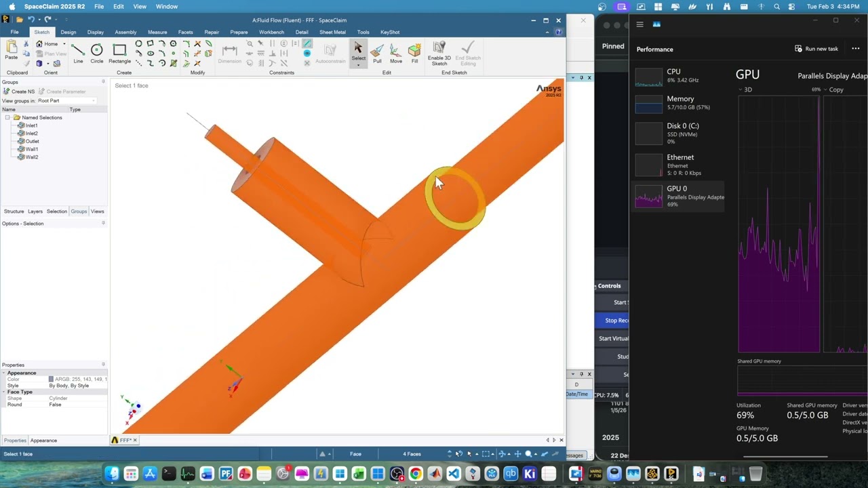This screenshot has width=868, height=488.
Task: Open the File menu in SpaceClaim ribbon
Action: (14, 32)
